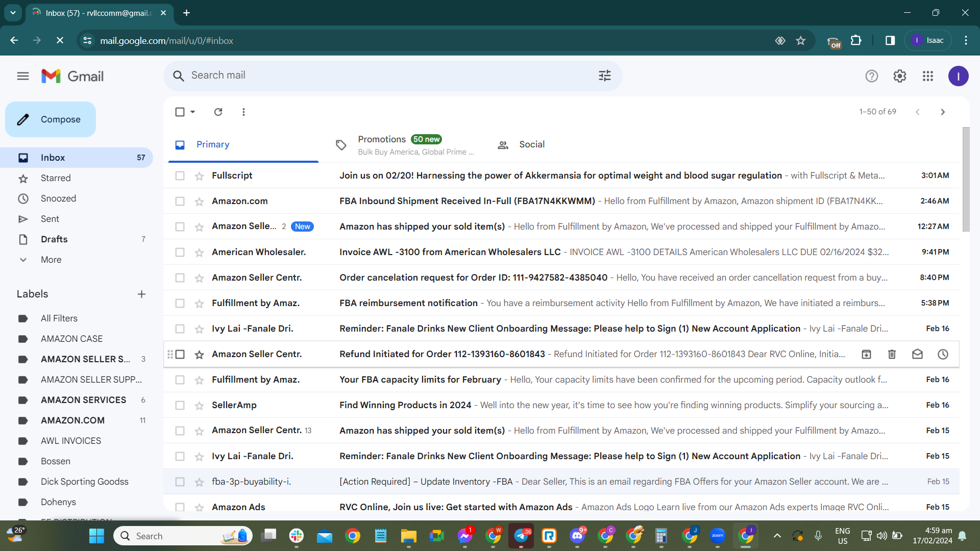Open the Starred folder
Screen dimensions: 980x551
tap(77, 178)
